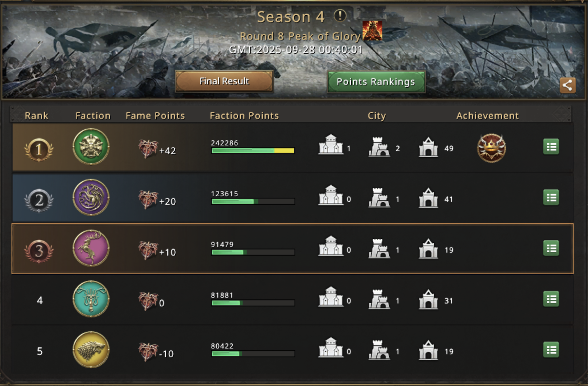Open the Season 4 info exclamation icon

[x=340, y=16]
